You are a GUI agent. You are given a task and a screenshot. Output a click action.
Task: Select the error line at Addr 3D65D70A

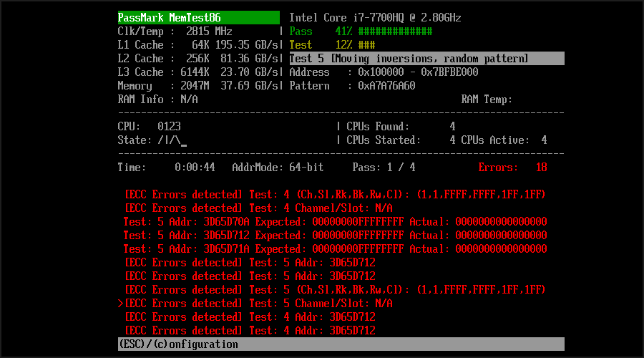pyautogui.click(x=335, y=221)
